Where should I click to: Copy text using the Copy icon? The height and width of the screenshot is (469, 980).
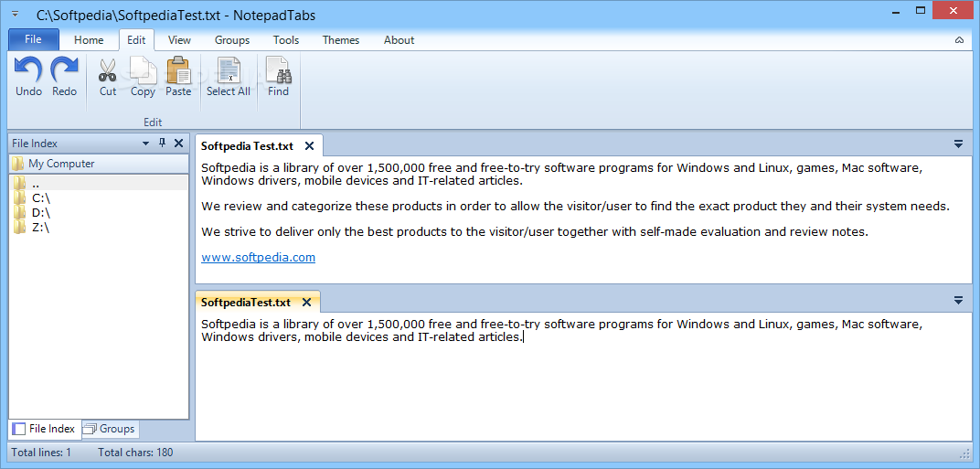click(143, 70)
